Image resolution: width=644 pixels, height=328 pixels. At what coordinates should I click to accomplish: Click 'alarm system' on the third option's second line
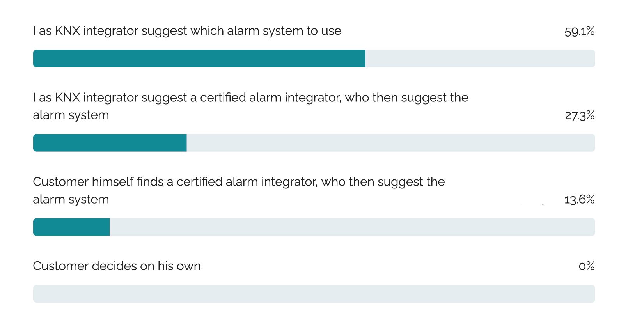tap(71, 200)
